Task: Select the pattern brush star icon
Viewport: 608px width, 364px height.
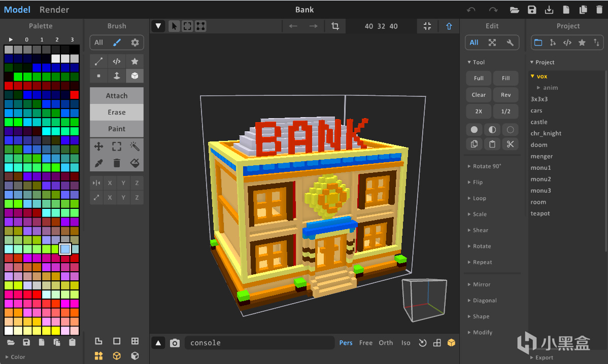Action: point(134,61)
